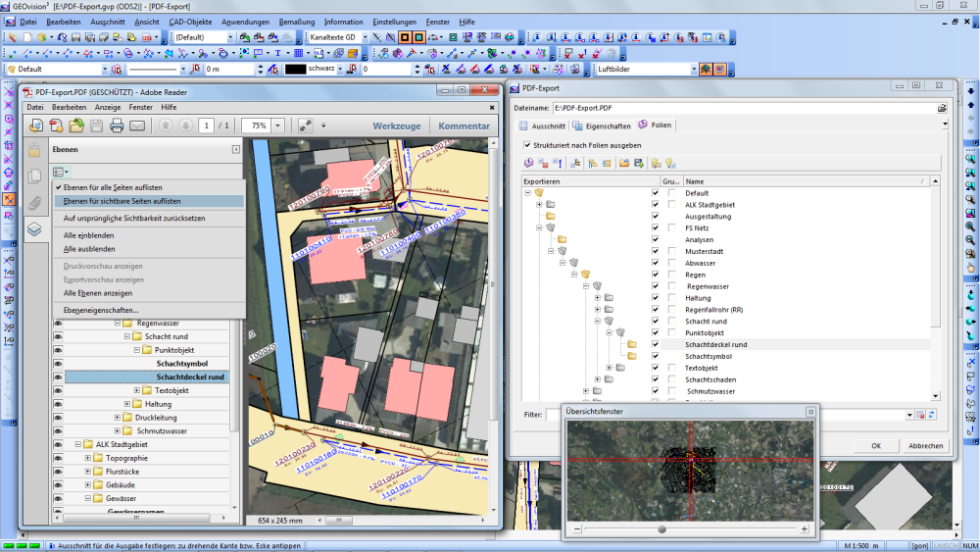Open the Werkzeuge pane in Adobe Reader
The image size is (980, 552).
pyautogui.click(x=397, y=125)
